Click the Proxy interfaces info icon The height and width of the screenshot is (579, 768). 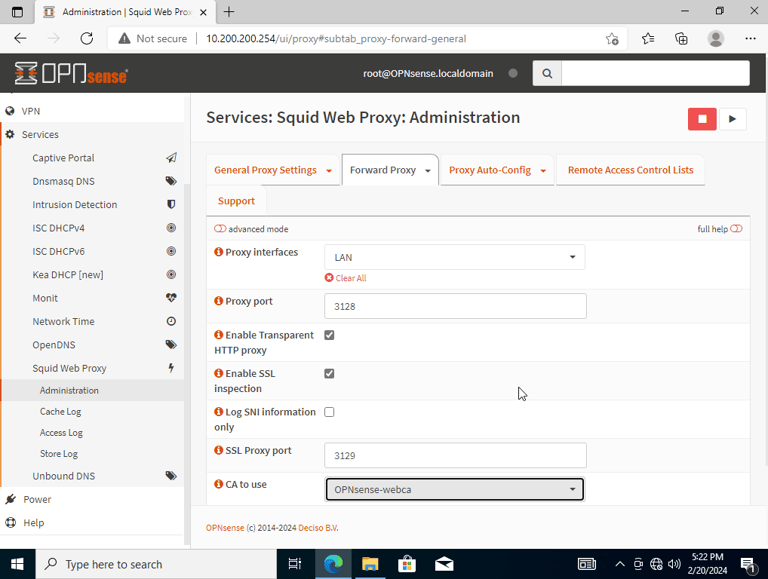pos(218,252)
